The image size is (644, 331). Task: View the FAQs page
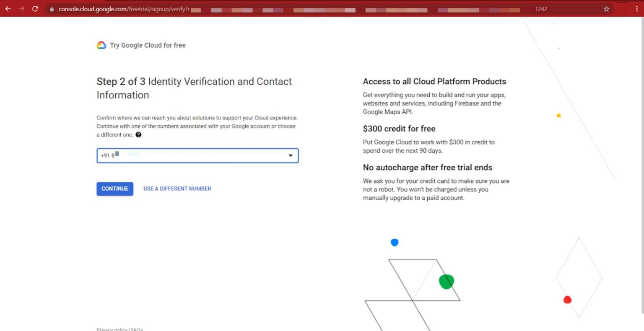pyautogui.click(x=136, y=329)
